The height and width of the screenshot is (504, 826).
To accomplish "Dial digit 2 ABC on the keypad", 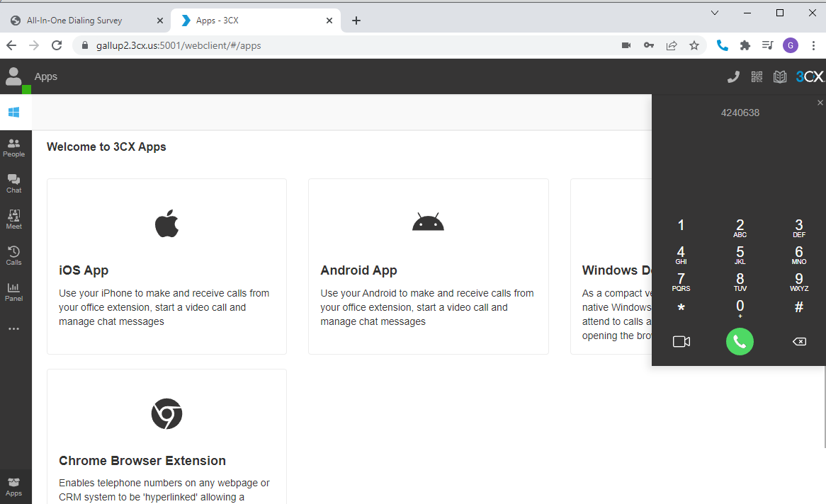I will tap(740, 228).
